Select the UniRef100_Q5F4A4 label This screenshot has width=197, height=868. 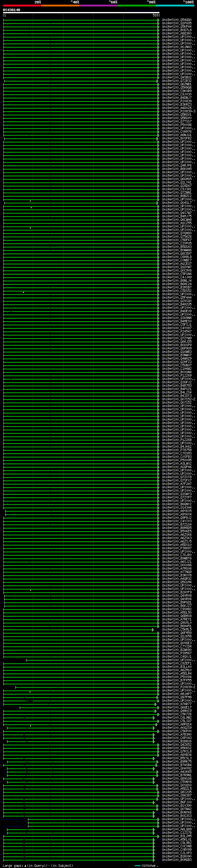click(177, 297)
